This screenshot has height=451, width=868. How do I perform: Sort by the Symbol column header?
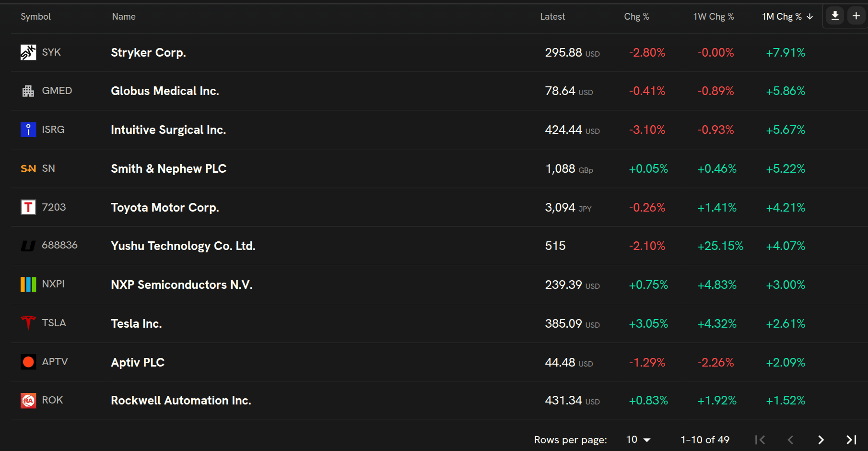(35, 16)
